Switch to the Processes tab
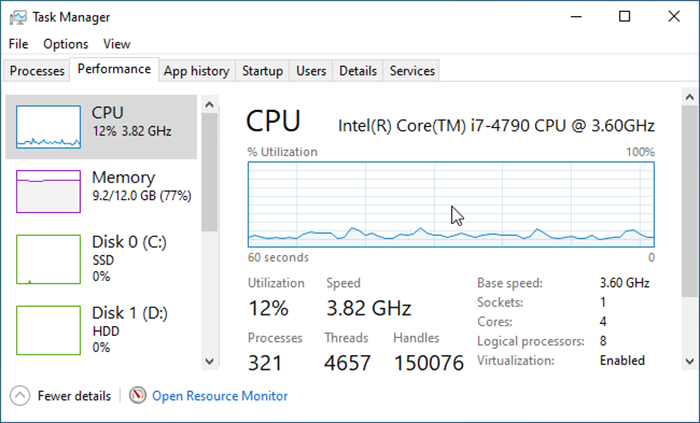This screenshot has width=700, height=423. [x=37, y=70]
